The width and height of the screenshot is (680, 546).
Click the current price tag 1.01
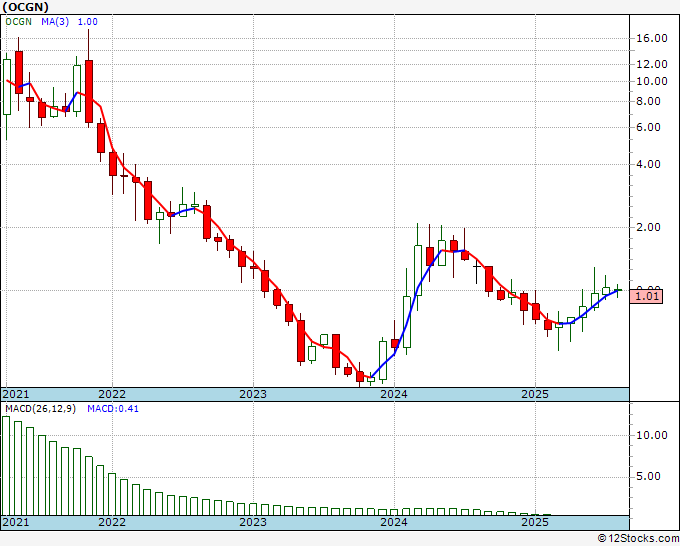[x=646, y=297]
